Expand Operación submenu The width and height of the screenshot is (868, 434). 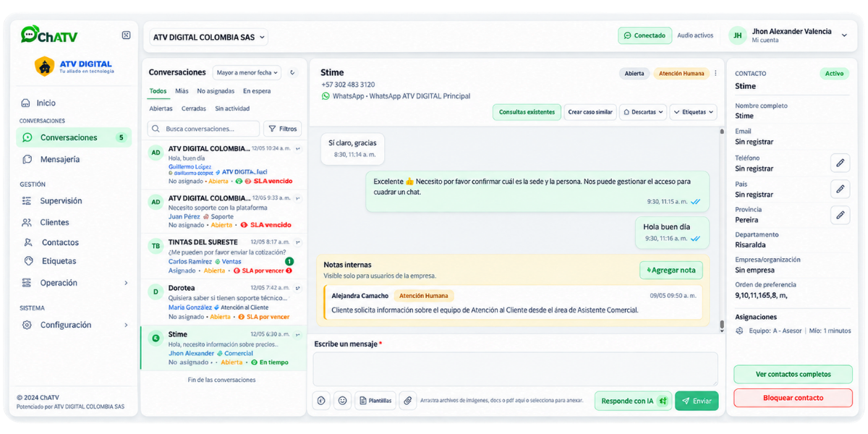tap(74, 283)
